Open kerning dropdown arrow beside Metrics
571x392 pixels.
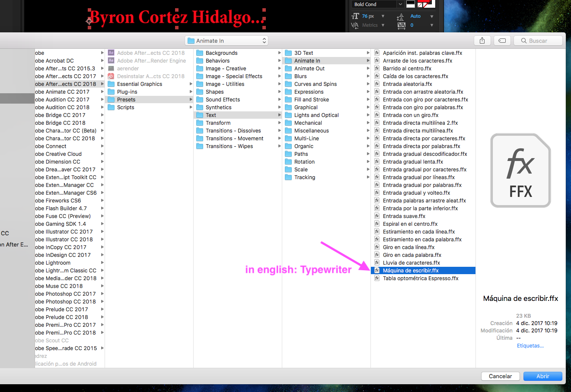(x=383, y=25)
